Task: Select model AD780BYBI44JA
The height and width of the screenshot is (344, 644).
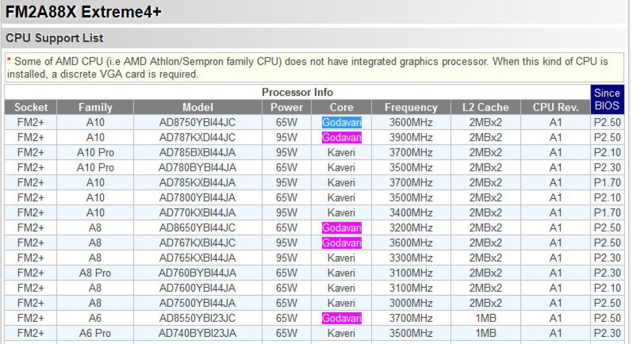Action: point(197,167)
